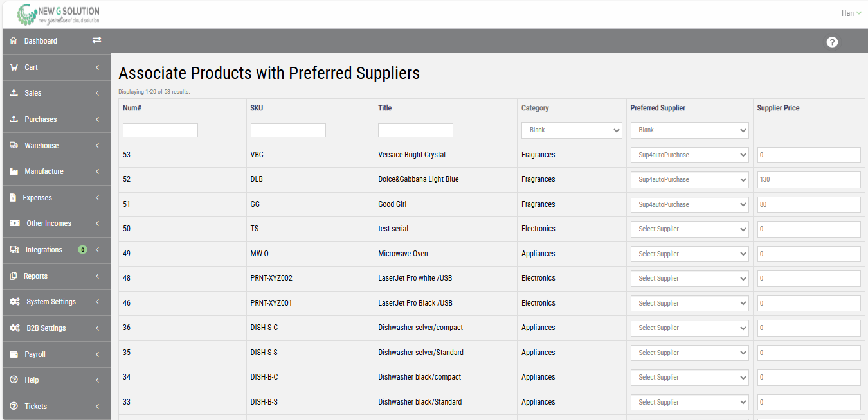
Task: Open supplier dropdown for LaserJet Pro white /USB
Action: click(x=689, y=279)
